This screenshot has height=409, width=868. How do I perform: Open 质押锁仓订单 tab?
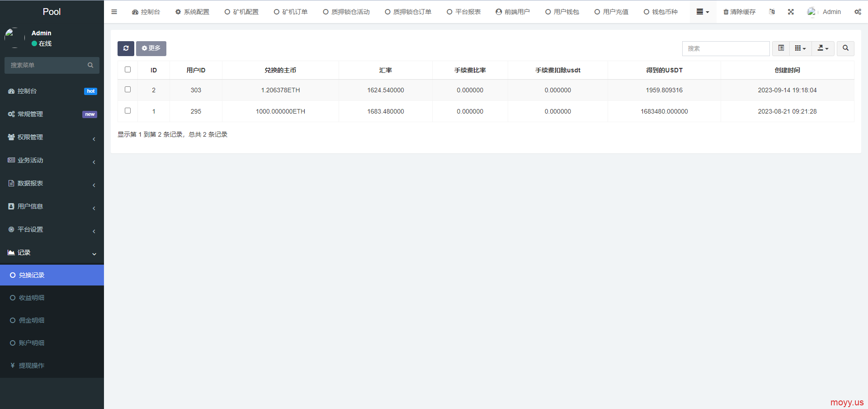[x=408, y=12]
